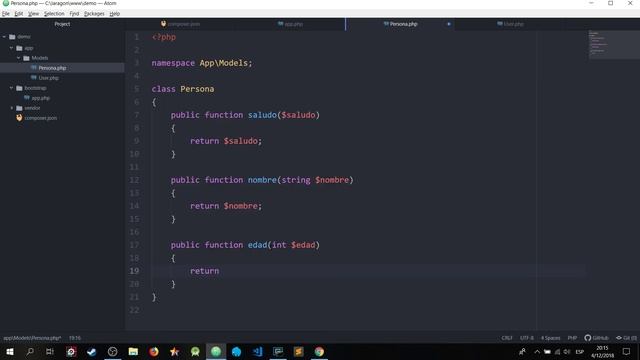This screenshot has height=360, width=640.
Task: Click the taskbar search magnifier
Action: point(30,351)
